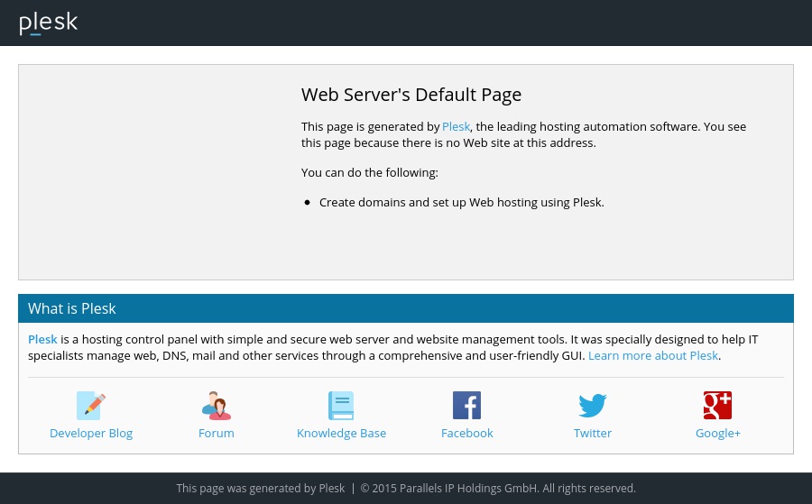Image resolution: width=812 pixels, height=504 pixels.
Task: Open the Google+ red icon
Action: point(717,406)
